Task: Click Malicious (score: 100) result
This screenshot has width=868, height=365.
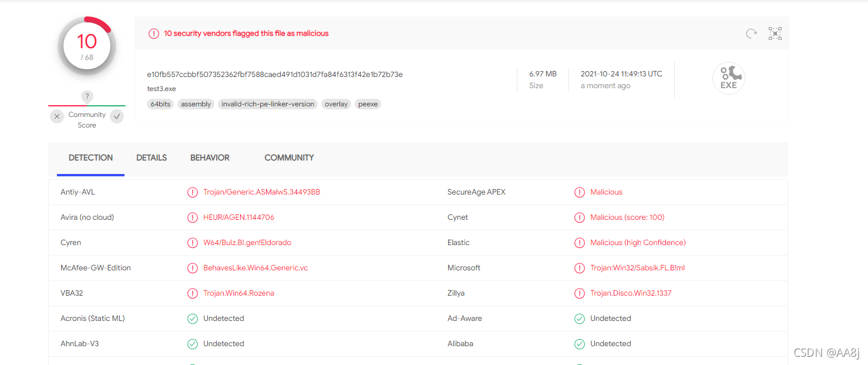Action: click(627, 217)
